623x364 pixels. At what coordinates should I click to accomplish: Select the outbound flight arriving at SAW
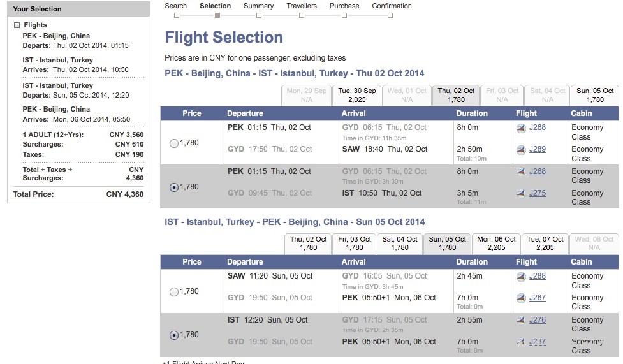point(174,143)
